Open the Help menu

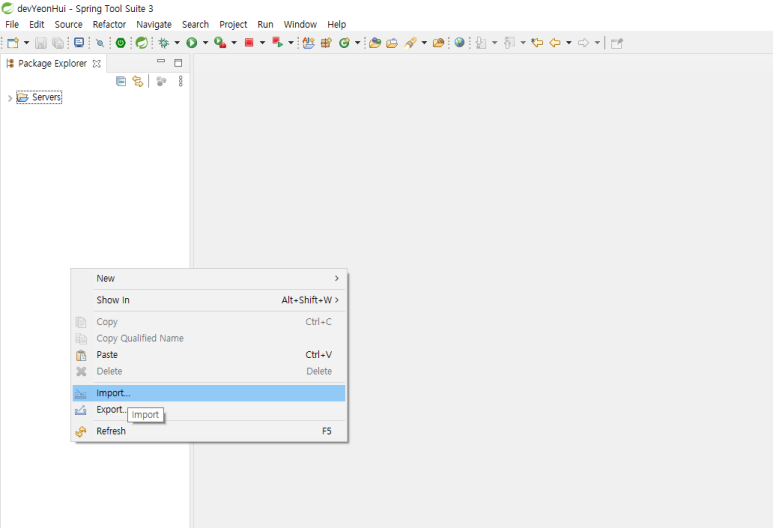(x=337, y=24)
